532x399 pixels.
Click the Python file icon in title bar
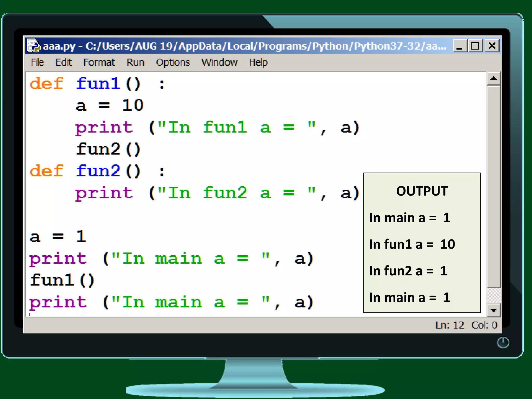(34, 46)
